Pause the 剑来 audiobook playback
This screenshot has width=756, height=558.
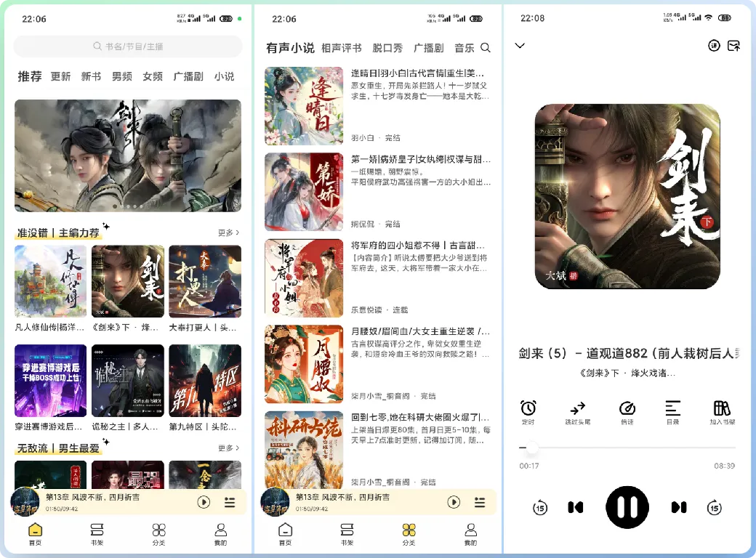click(x=627, y=507)
